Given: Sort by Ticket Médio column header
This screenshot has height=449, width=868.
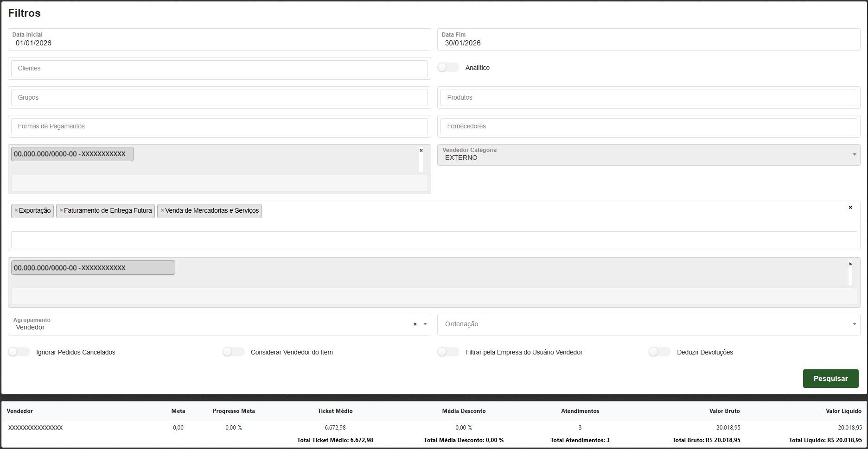Looking at the screenshot, I should pyautogui.click(x=335, y=411).
